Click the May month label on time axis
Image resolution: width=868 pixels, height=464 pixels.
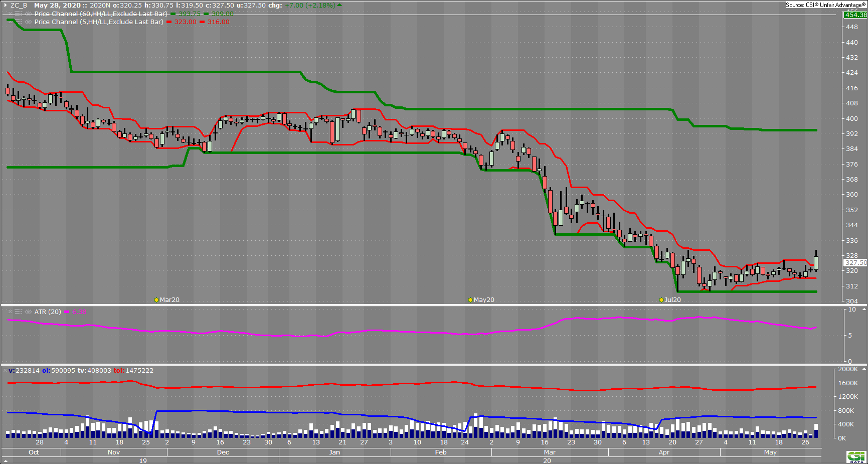point(770,452)
